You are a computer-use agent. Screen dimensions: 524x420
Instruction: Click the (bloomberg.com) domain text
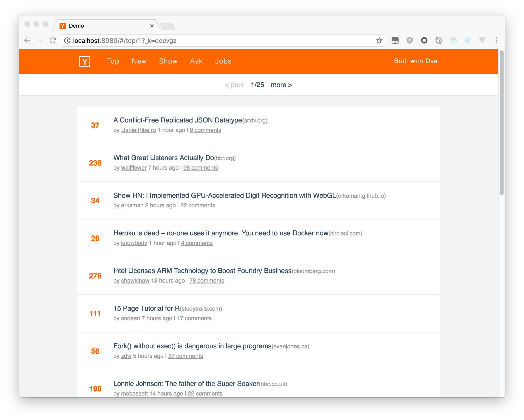pos(313,271)
